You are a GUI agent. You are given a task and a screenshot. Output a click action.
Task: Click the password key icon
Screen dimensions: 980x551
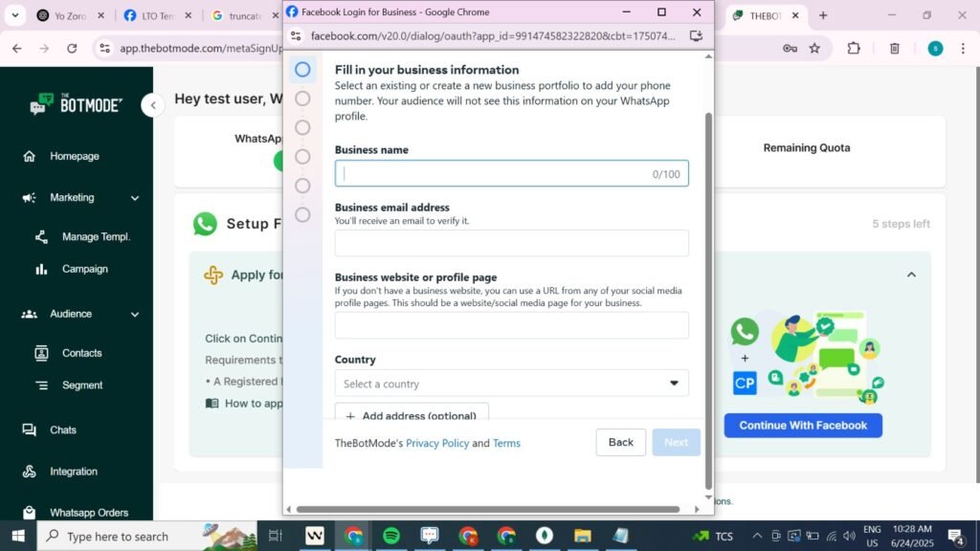pos(790,48)
